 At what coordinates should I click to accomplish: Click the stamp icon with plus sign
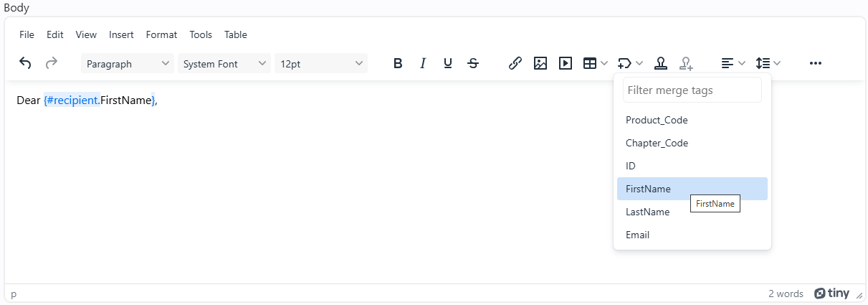point(687,63)
